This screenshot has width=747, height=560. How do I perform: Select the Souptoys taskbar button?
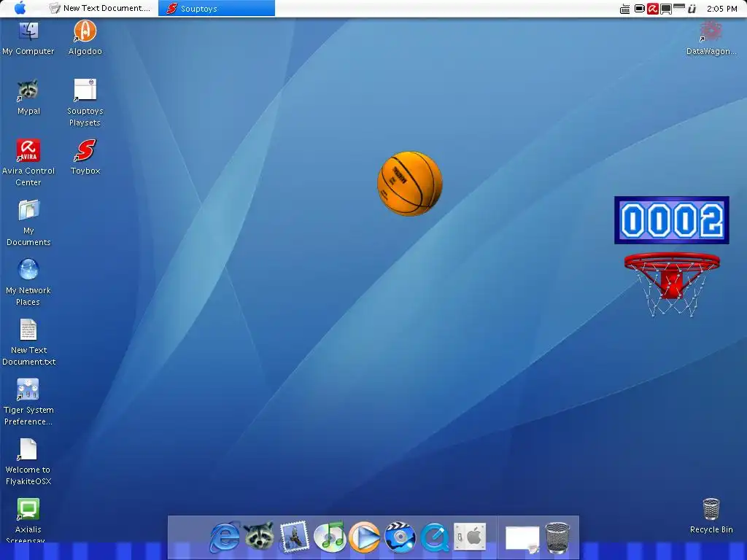(216, 8)
